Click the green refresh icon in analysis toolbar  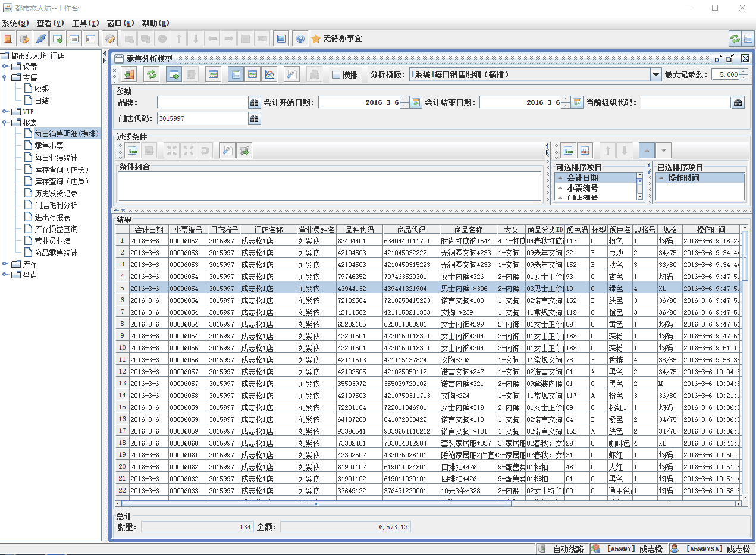152,74
